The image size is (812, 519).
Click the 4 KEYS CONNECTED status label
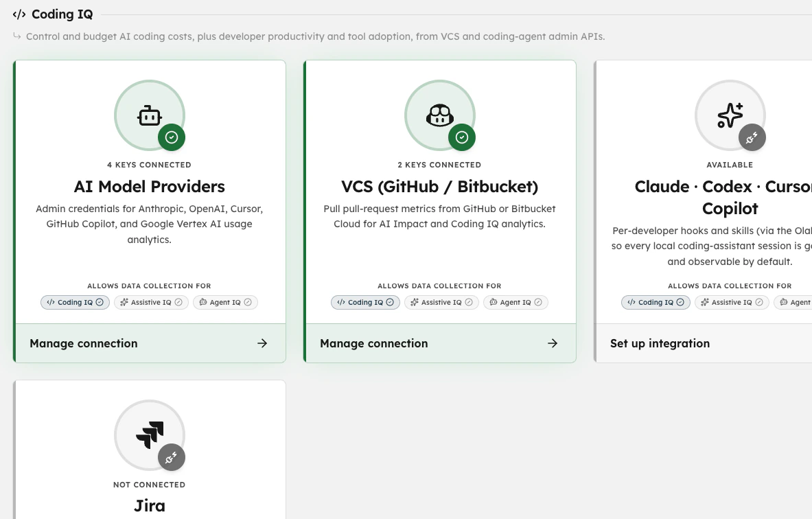click(x=149, y=165)
